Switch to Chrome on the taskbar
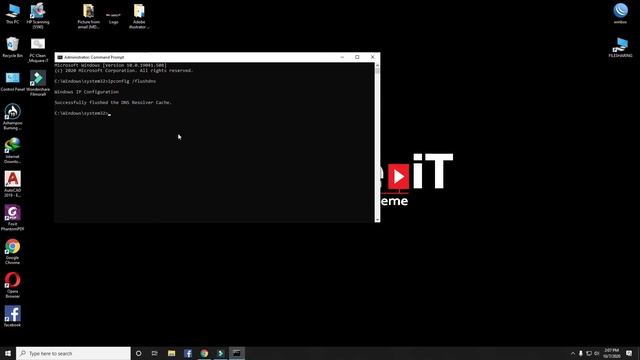 point(204,353)
